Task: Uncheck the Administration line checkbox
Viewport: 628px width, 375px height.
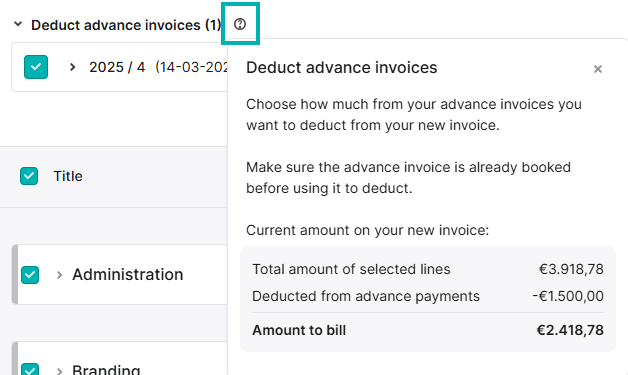Action: (30, 275)
